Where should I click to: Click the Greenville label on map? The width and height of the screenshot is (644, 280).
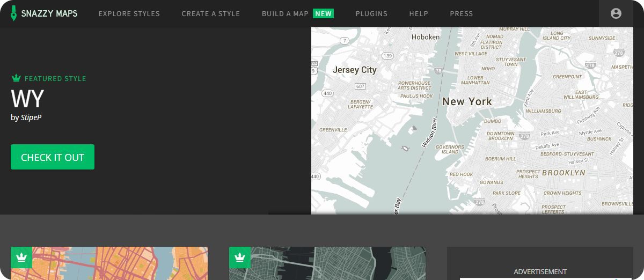click(x=333, y=130)
